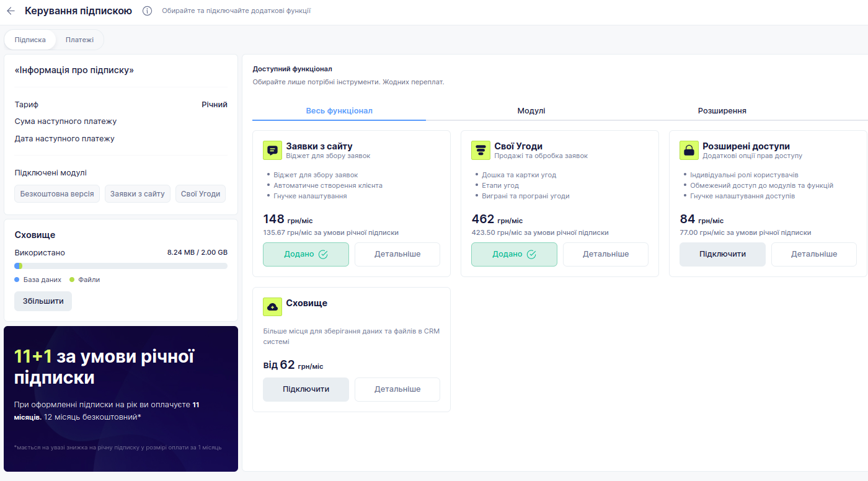Click the Дата наступного платежу row
Viewport: 868px width, 481px height.
click(121, 139)
